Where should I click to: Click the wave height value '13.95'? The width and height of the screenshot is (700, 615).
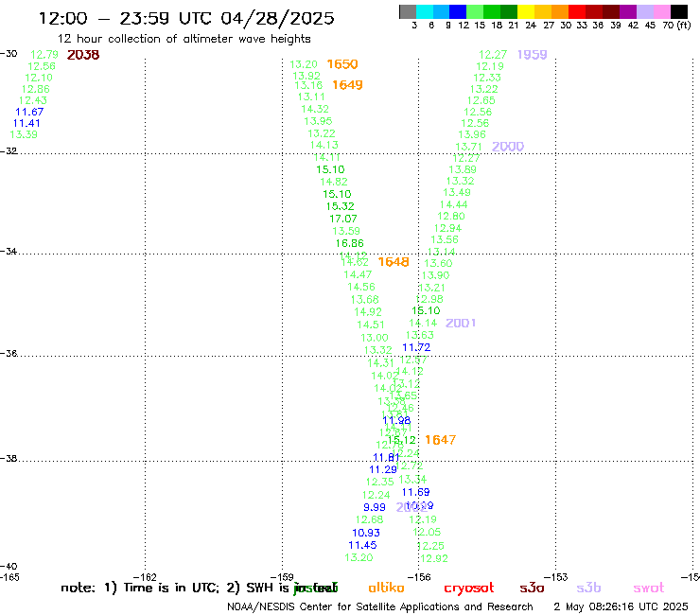tap(318, 121)
